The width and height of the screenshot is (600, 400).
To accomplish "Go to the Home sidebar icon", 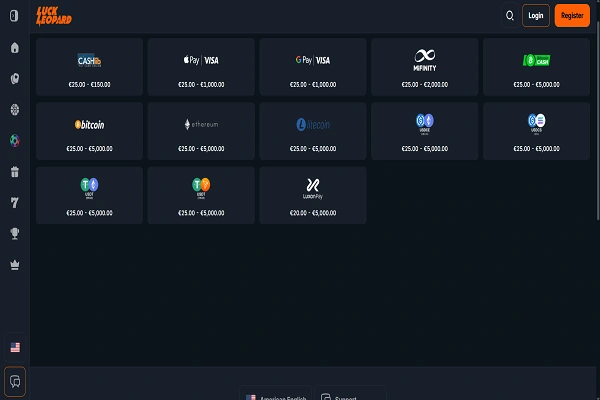I will click(15, 48).
